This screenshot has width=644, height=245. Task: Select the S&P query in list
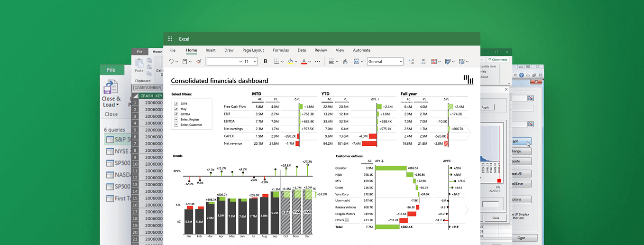coord(117,140)
